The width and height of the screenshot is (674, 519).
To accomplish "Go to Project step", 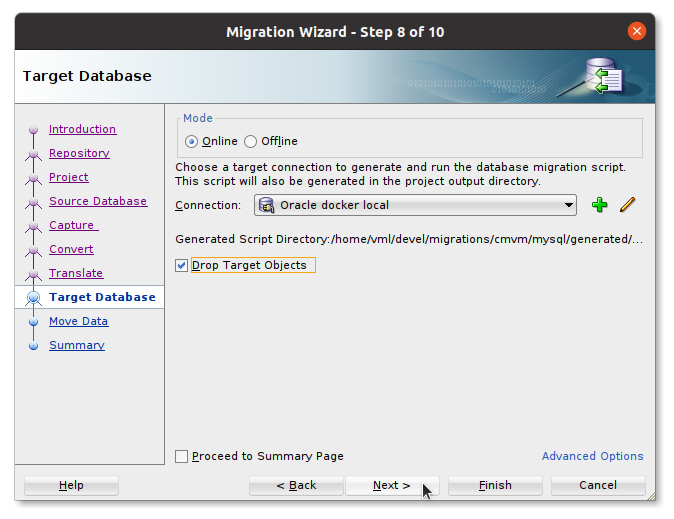I will tap(69, 177).
